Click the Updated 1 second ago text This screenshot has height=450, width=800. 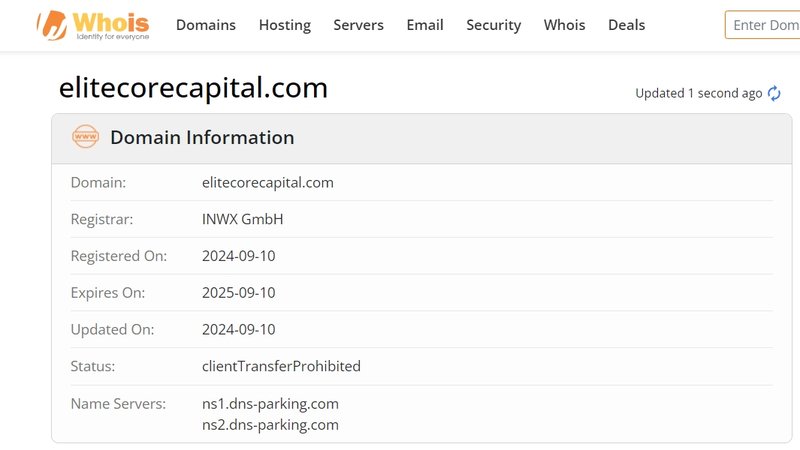click(698, 93)
